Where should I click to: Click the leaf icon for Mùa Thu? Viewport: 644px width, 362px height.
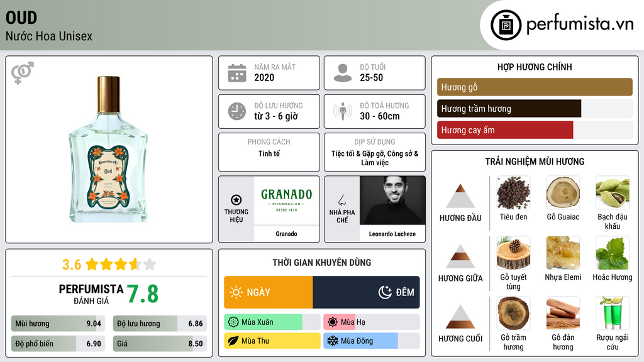coord(233,341)
